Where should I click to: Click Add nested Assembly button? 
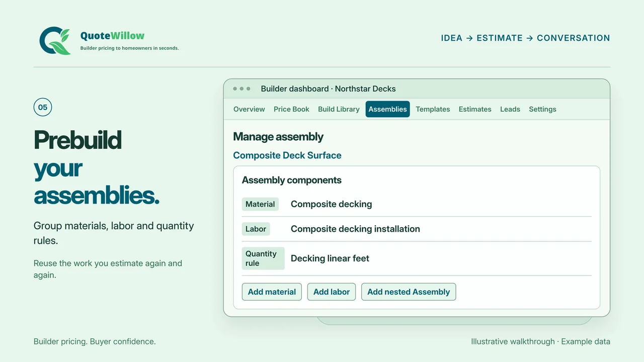click(x=409, y=292)
